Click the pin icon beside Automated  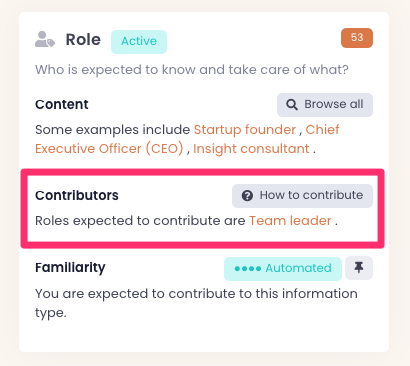(359, 268)
